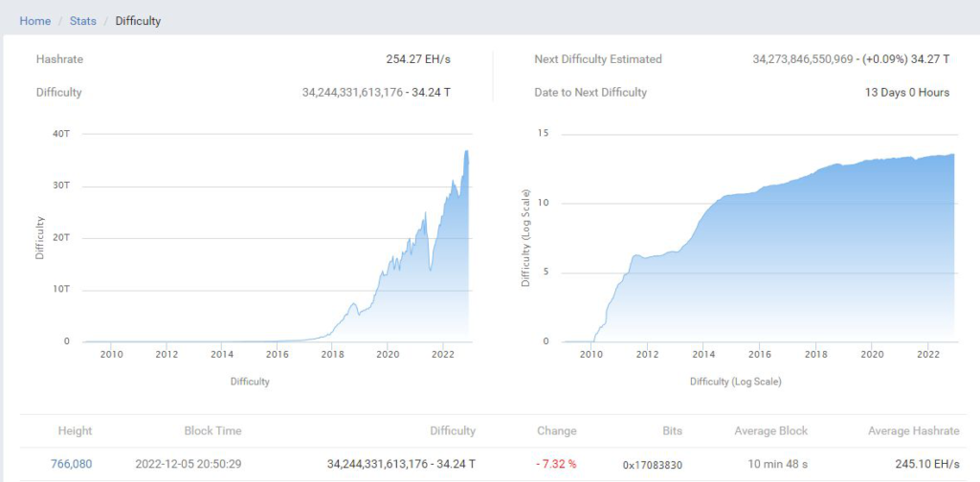Click the current Difficulty breadcrumb item
Screen dimensions: 980x482
(138, 21)
